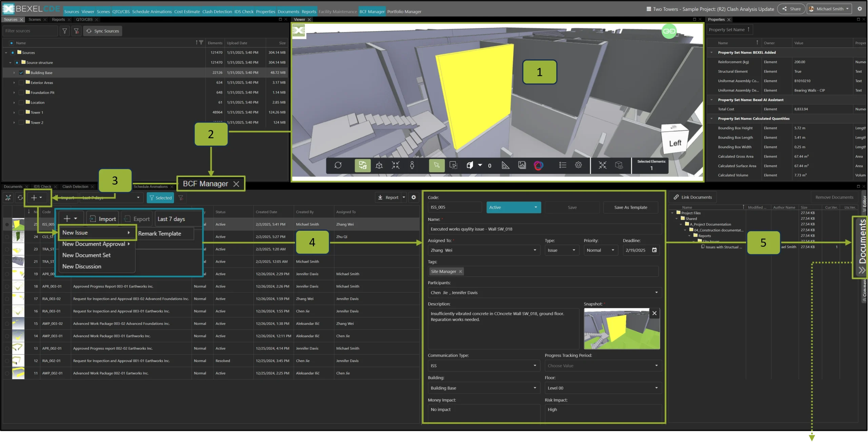Viewport: 868px width, 448px height.
Task: Click the cube-with-eye isolate visibility icon
Action: click(x=619, y=165)
